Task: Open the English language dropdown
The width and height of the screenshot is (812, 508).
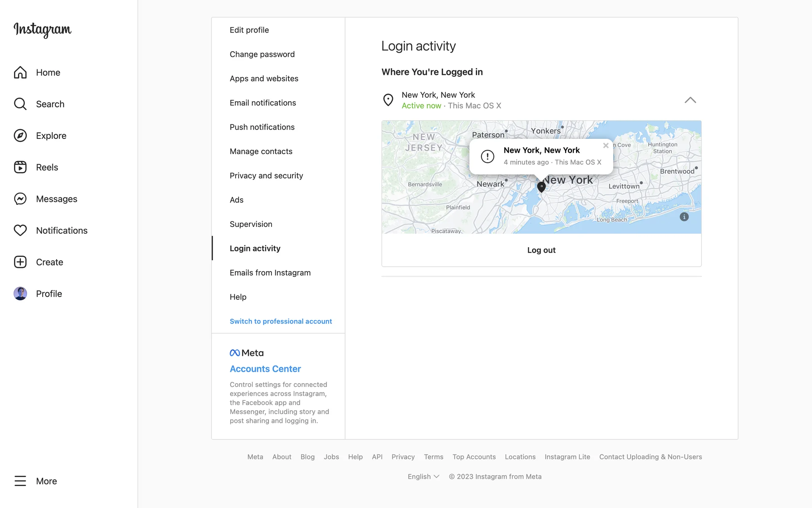Action: point(423,477)
